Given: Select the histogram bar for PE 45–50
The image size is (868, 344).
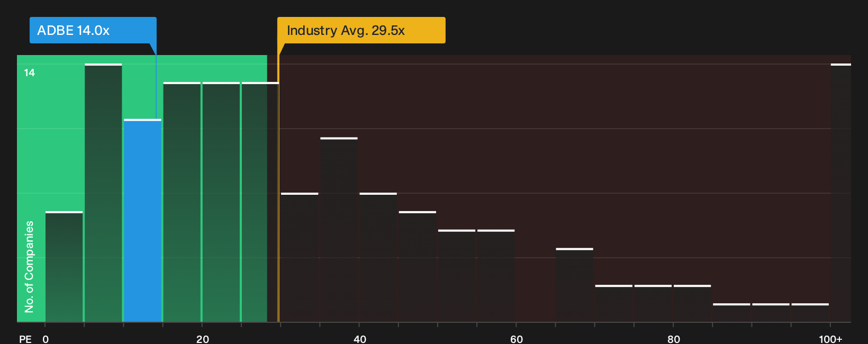Looking at the screenshot, I should [x=418, y=267].
